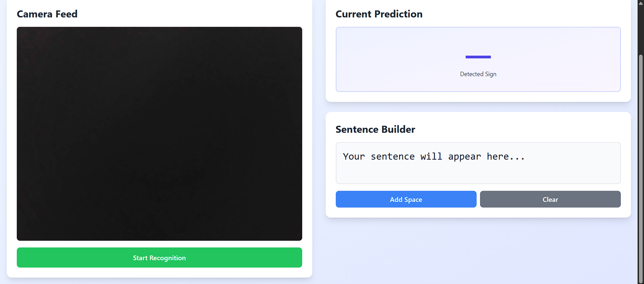644x284 pixels.
Task: Click the purple dash prediction placeholder
Action: click(478, 57)
